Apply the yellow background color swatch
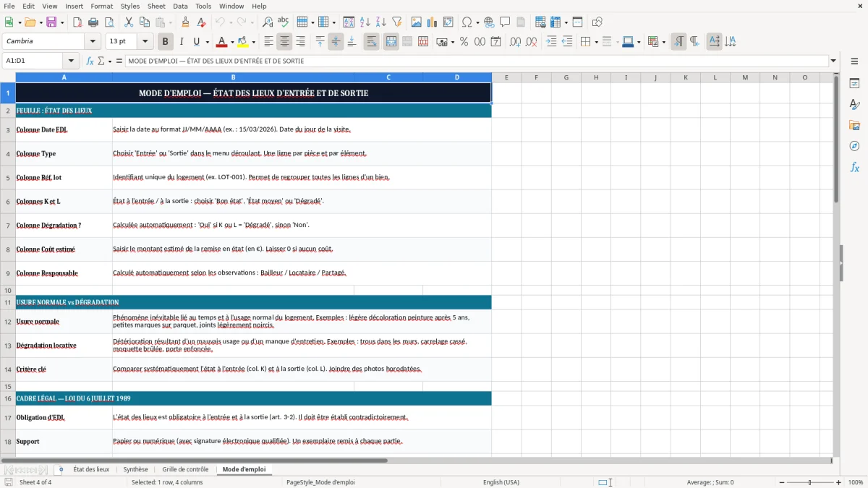Viewport: 868px width, 488px height. pyautogui.click(x=243, y=42)
